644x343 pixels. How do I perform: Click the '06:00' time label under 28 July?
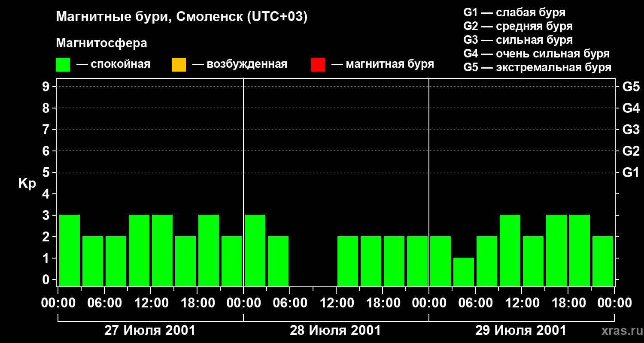(290, 303)
